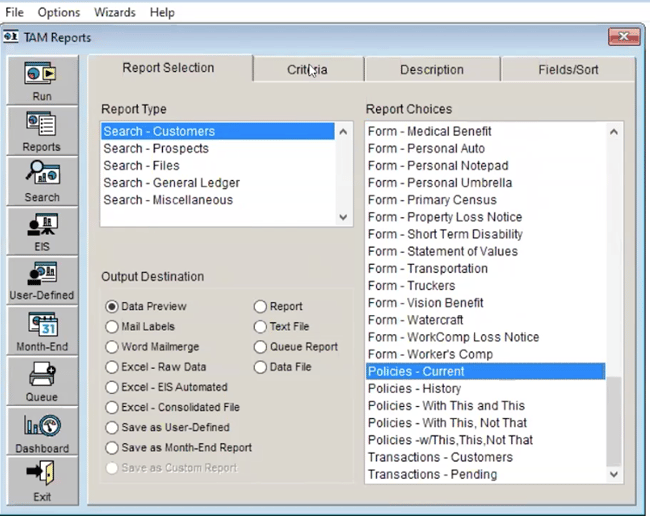The width and height of the screenshot is (650, 516).
Task: Click Report Choices scroll down arrow
Action: [x=614, y=474]
